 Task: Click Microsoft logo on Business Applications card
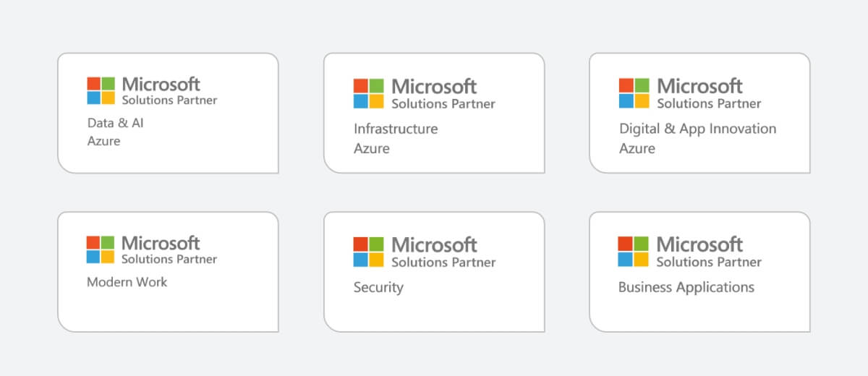634,251
